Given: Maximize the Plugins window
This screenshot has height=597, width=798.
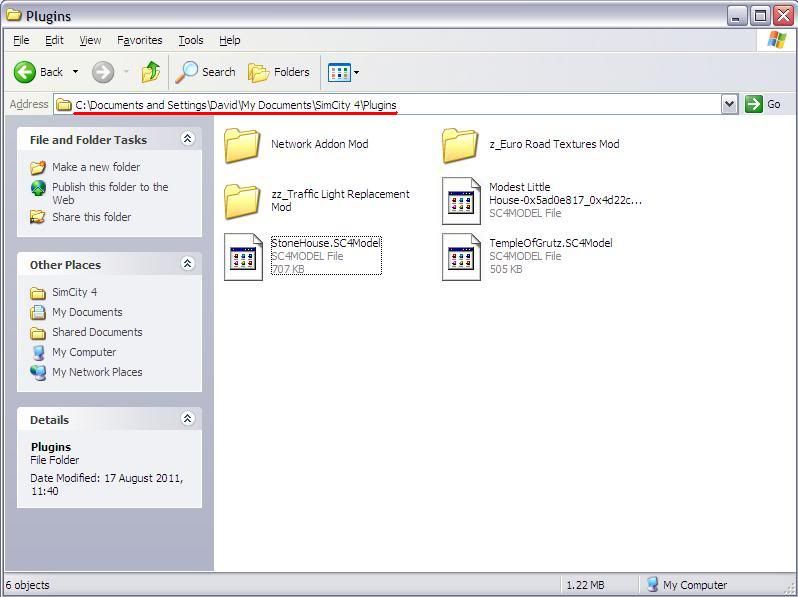Looking at the screenshot, I should (x=760, y=16).
